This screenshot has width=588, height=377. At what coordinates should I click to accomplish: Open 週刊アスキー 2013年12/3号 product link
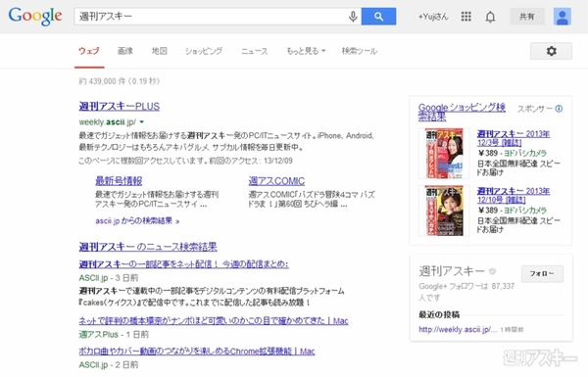pyautogui.click(x=514, y=138)
